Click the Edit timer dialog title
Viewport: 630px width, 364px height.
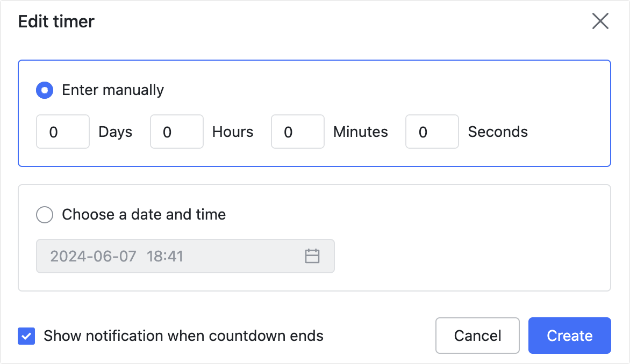click(56, 21)
